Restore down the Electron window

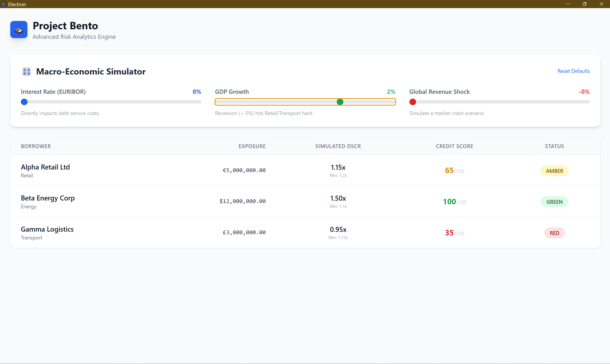(584, 4)
